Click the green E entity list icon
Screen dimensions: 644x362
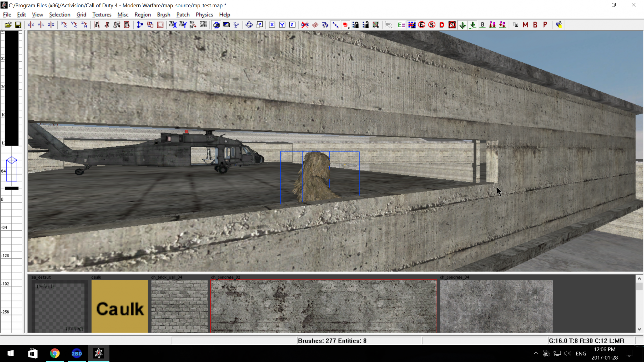point(401,25)
